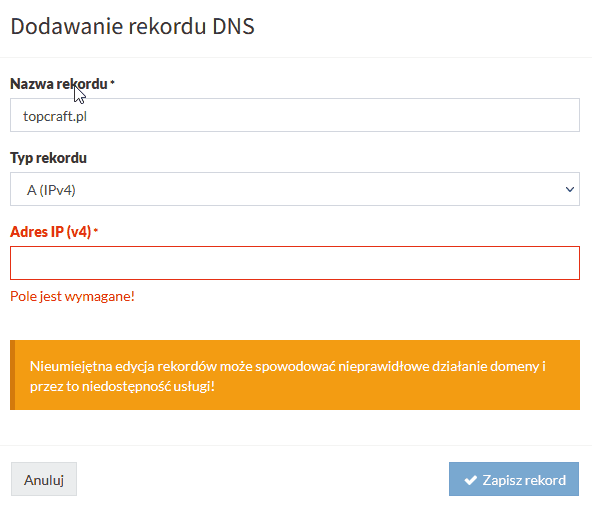Click the Nazwa rekordu label
592x510 pixels.
pyautogui.click(x=59, y=84)
